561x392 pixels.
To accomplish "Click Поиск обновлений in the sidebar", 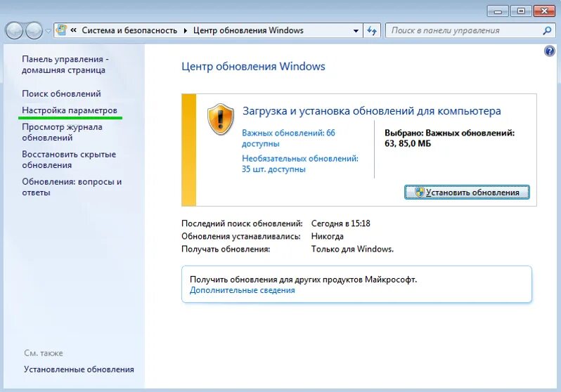I will (x=61, y=93).
